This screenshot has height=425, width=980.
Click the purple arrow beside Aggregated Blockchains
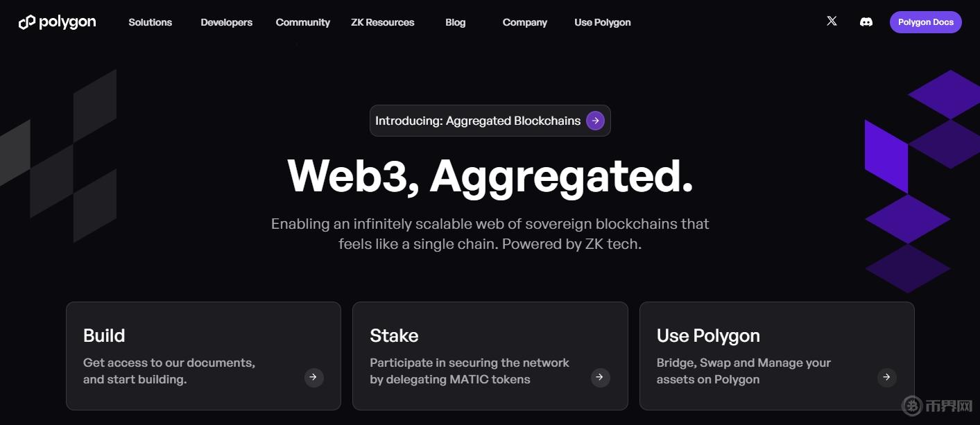click(595, 121)
